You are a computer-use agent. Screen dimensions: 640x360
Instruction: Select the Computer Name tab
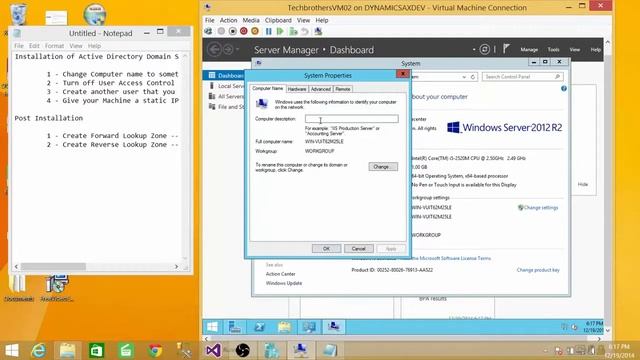click(267, 88)
